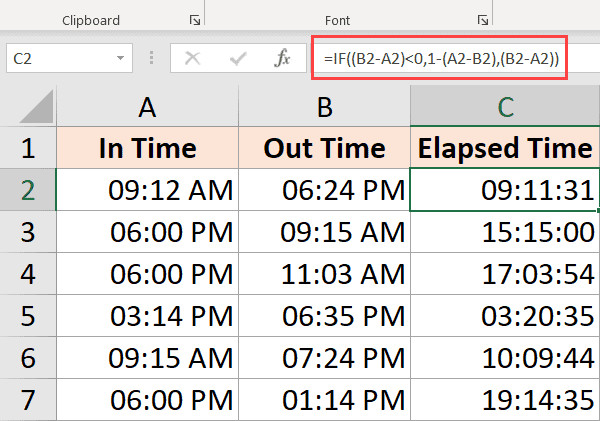Open the Font settings dialog launcher
600x421 pixels.
coord(482,20)
